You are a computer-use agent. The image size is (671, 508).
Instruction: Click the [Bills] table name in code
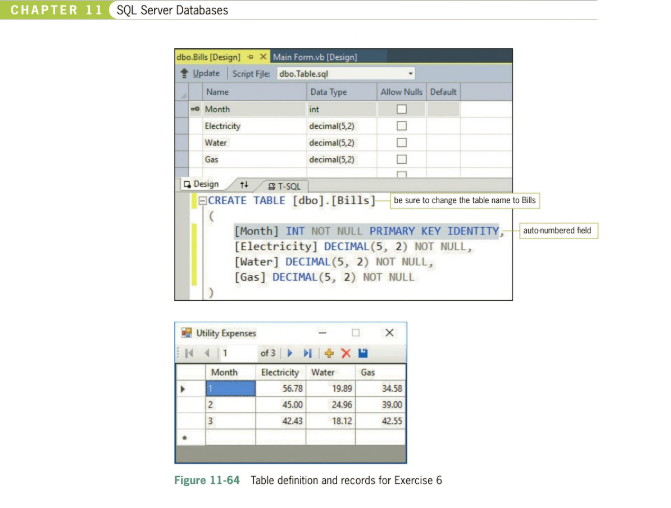point(353,200)
